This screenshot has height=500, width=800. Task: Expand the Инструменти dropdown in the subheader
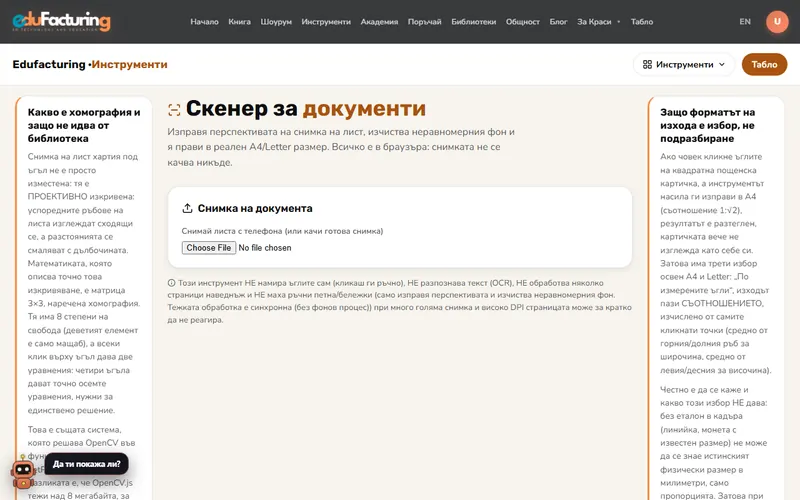click(684, 64)
